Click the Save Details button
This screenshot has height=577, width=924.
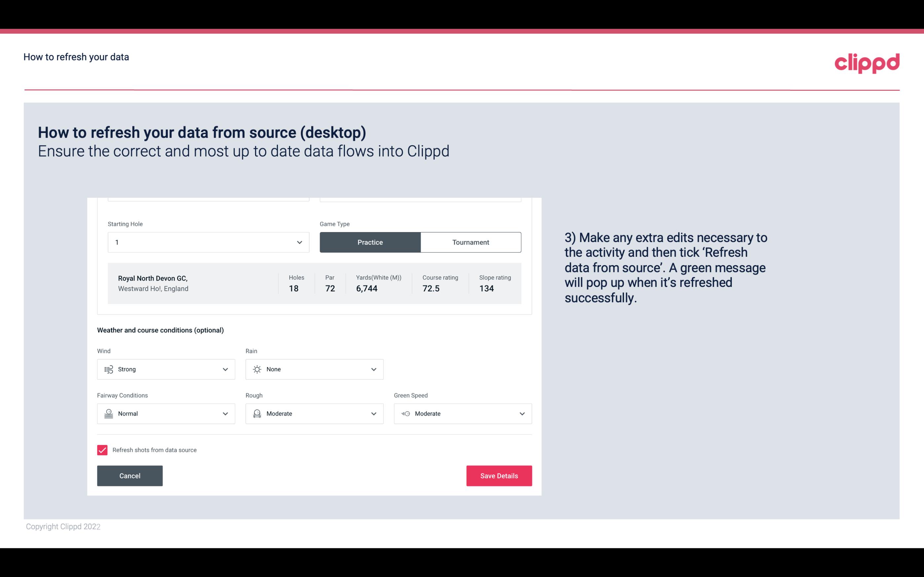(499, 475)
